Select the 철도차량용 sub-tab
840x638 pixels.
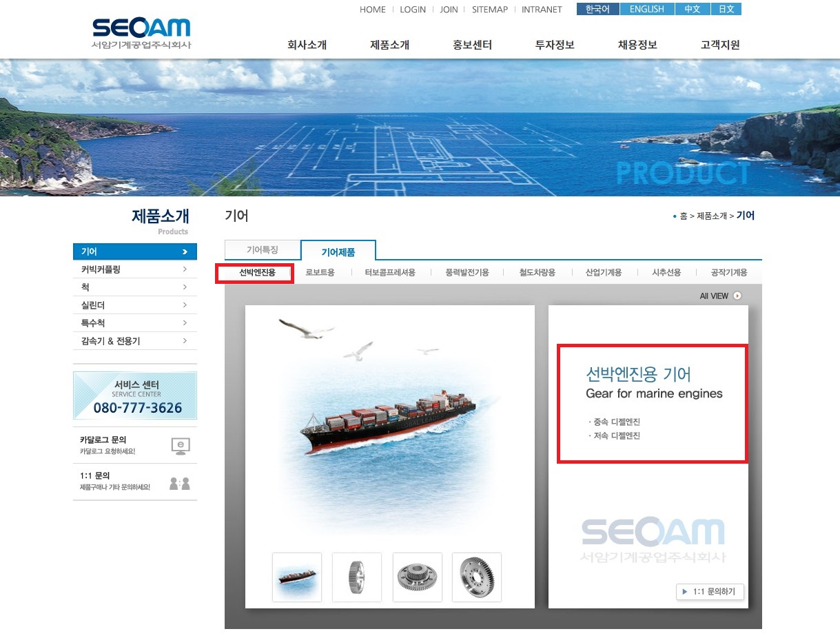[537, 273]
